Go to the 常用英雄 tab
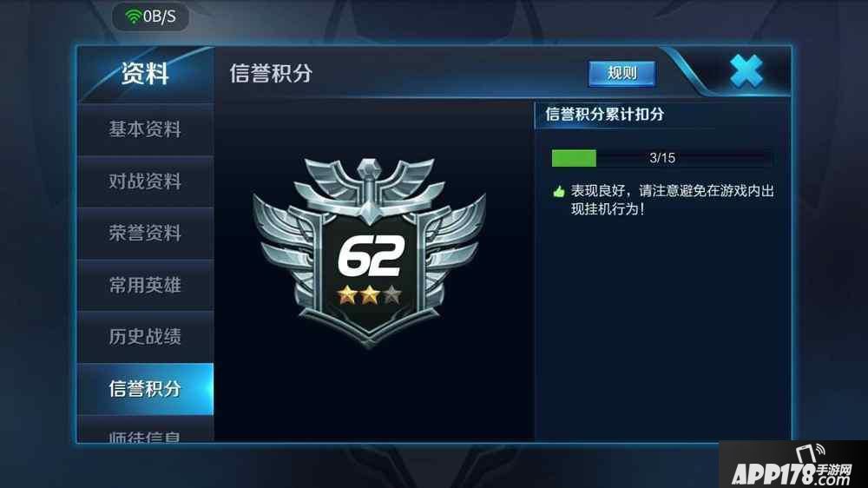Image resolution: width=868 pixels, height=488 pixels. (145, 286)
